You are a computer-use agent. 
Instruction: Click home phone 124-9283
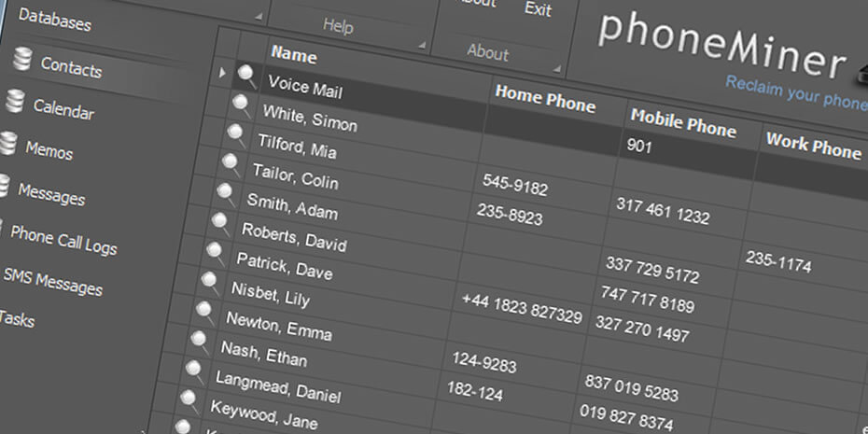pyautogui.click(x=483, y=362)
